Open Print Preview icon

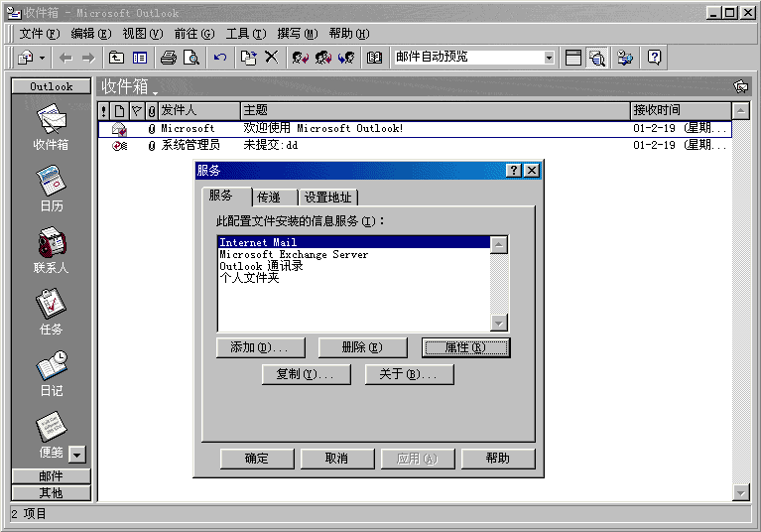191,58
